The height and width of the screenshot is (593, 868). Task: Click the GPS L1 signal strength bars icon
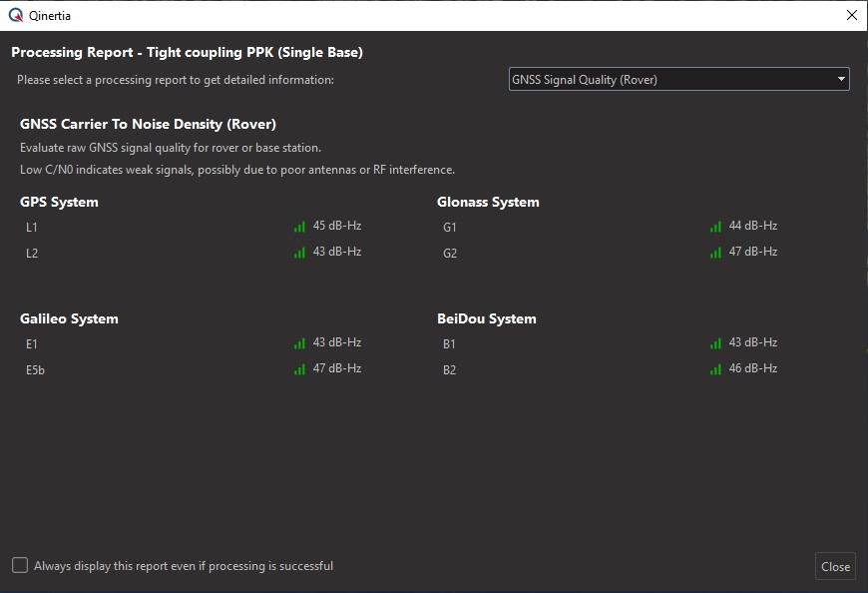(299, 227)
